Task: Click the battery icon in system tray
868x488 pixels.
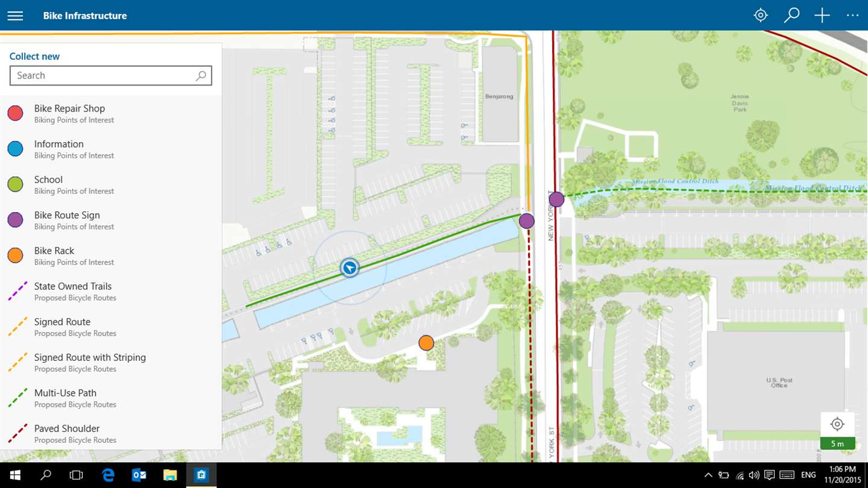Action: (724, 475)
